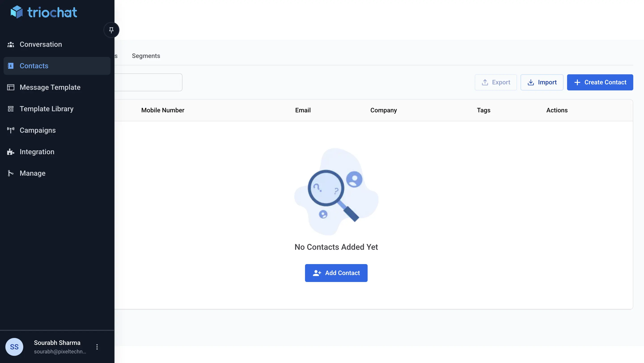The width and height of the screenshot is (644, 363).
Task: Switch to the Segments tab
Action: point(146,56)
